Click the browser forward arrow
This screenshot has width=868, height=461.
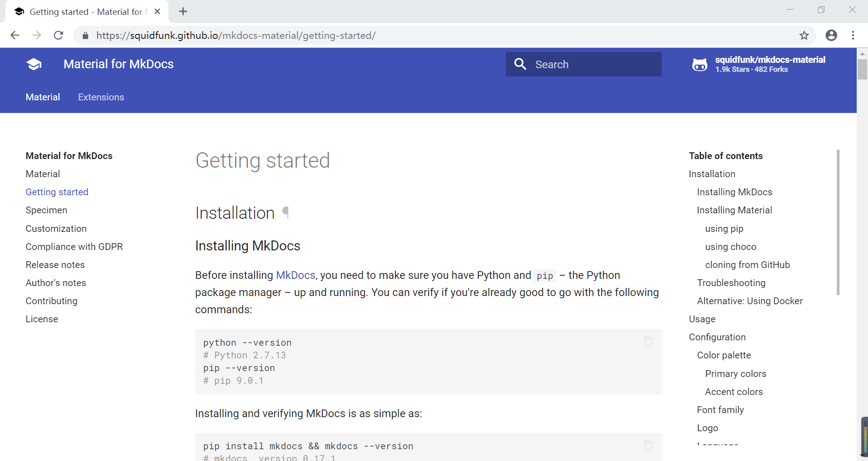37,35
